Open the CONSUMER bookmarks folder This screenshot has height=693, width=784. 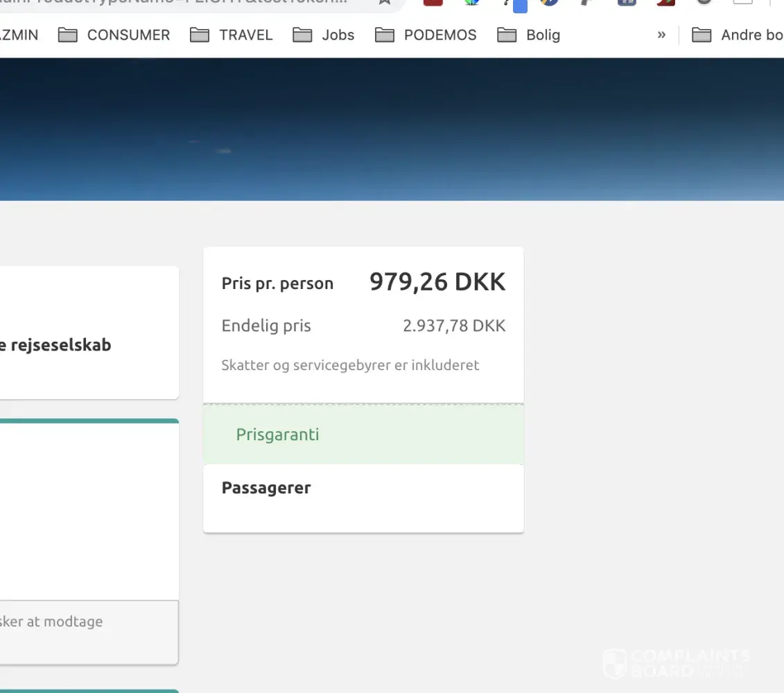click(114, 35)
